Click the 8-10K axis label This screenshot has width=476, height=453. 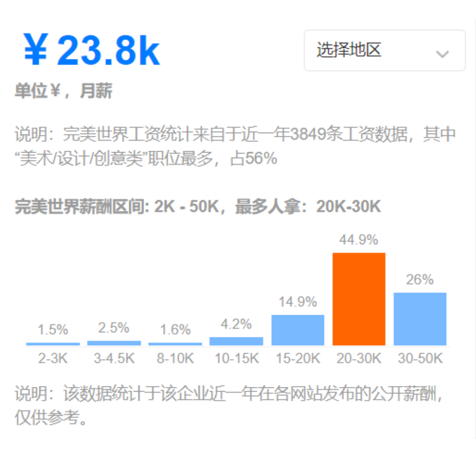tap(175, 358)
